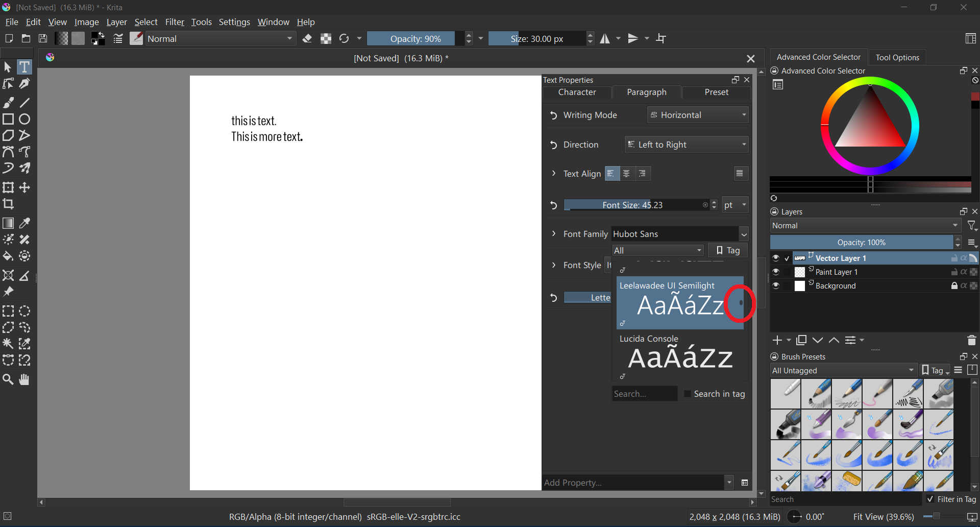Open the Filter menu
980x527 pixels.
pos(175,22)
